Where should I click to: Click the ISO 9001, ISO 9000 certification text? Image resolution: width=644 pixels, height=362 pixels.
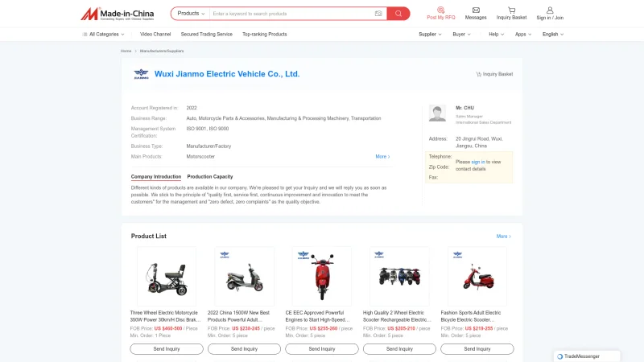point(208,129)
